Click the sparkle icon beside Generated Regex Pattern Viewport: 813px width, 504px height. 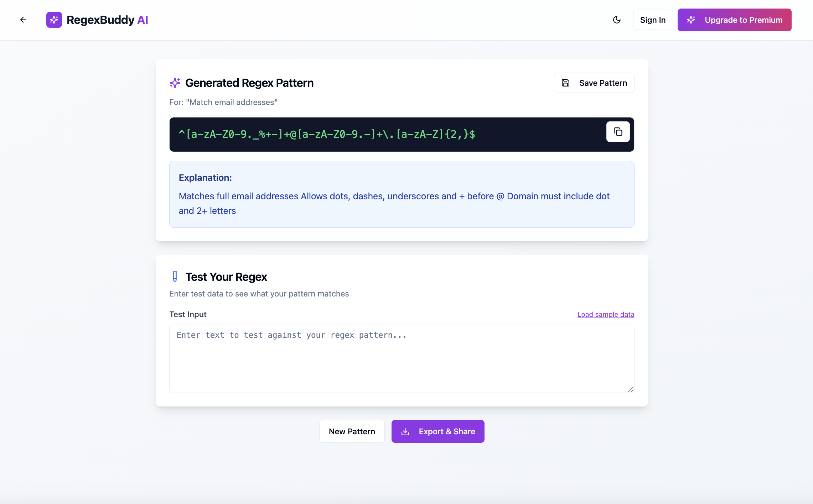click(x=175, y=83)
